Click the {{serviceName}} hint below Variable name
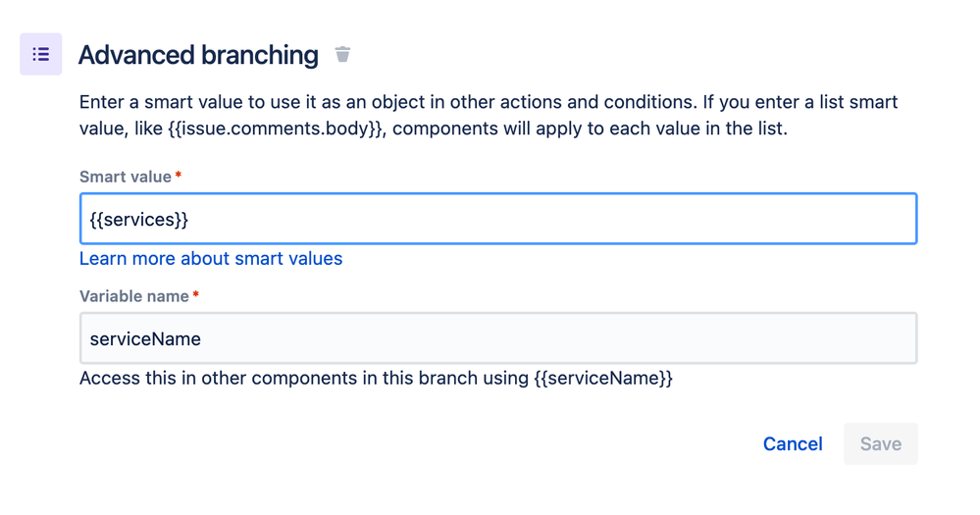This screenshot has height=515, width=980. click(603, 379)
